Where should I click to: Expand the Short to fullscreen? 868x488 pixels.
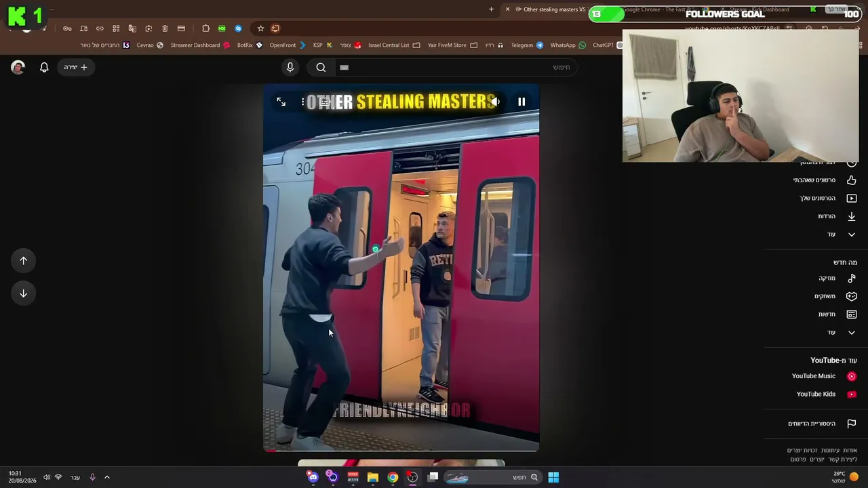pos(281,102)
